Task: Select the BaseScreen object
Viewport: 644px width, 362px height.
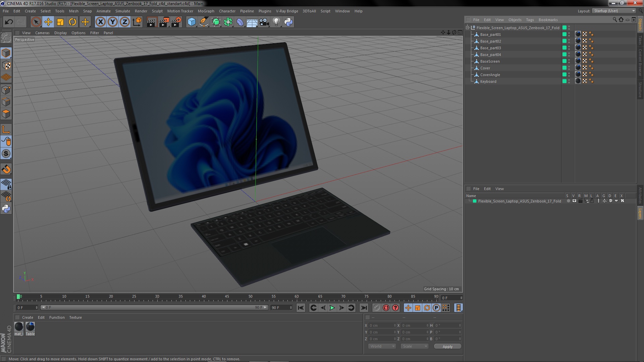Action: click(490, 61)
